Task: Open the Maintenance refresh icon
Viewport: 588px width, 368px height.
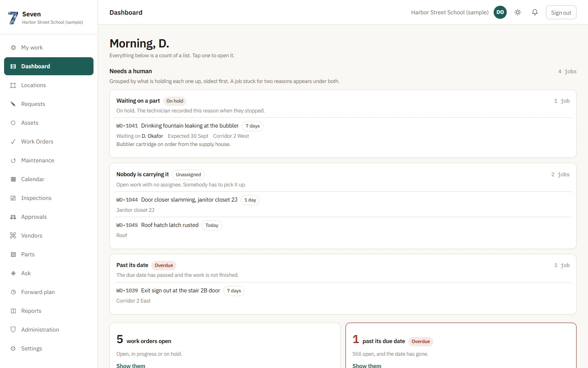Action: tap(13, 160)
